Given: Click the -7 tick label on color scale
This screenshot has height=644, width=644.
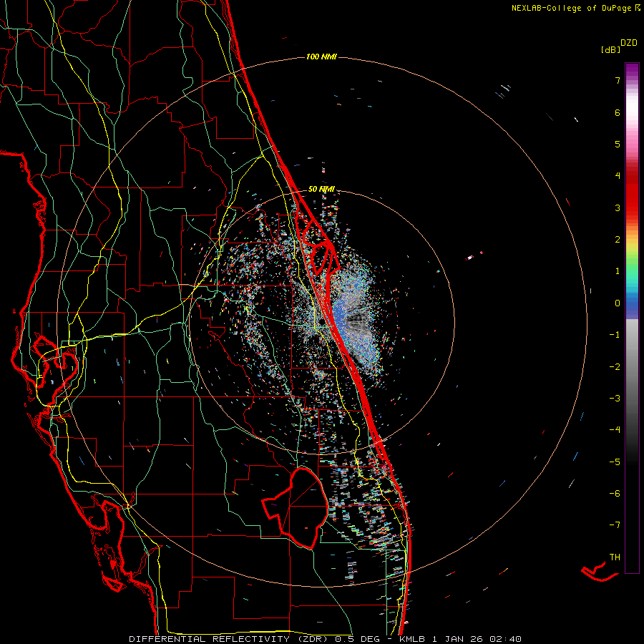Looking at the screenshot, I should [x=615, y=525].
